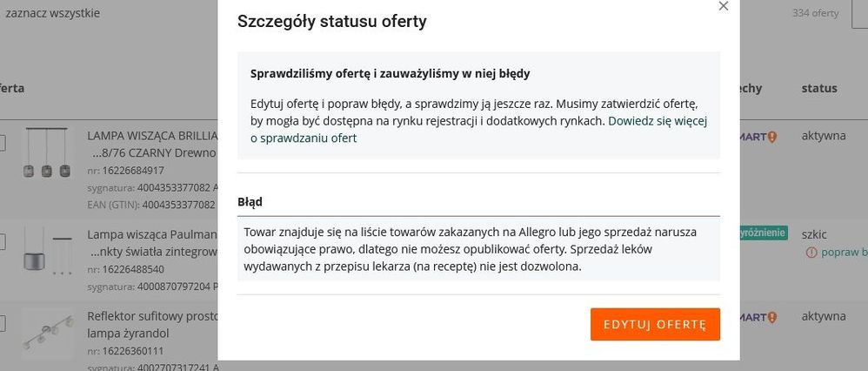The width and height of the screenshot is (868, 371).
Task: Click the '334 oferty' count text
Action: (815, 14)
